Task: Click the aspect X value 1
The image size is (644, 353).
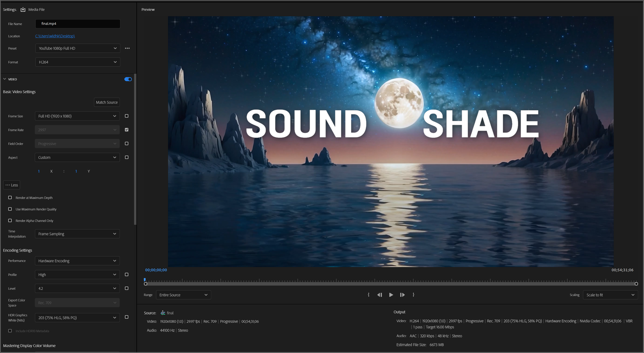Action: pos(39,171)
